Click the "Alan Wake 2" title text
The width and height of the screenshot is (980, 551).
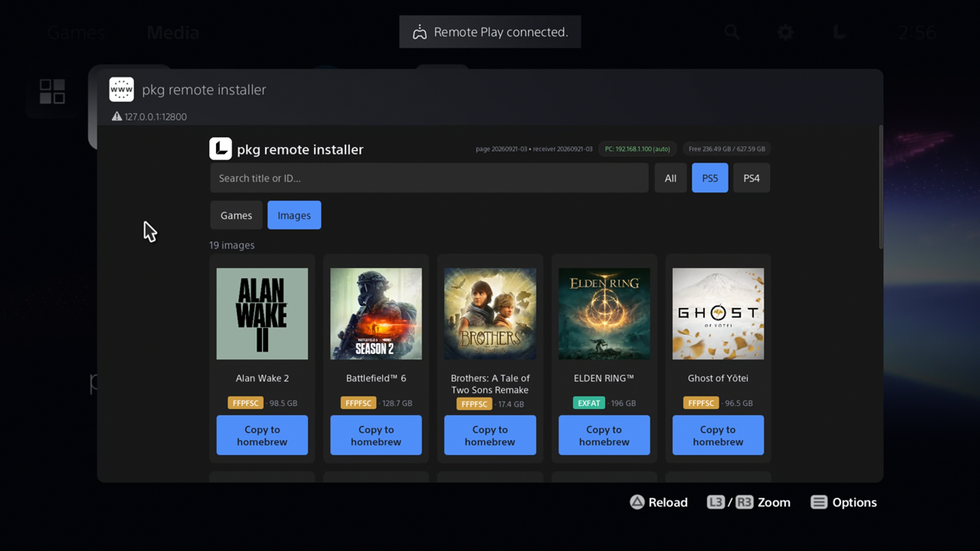click(262, 378)
